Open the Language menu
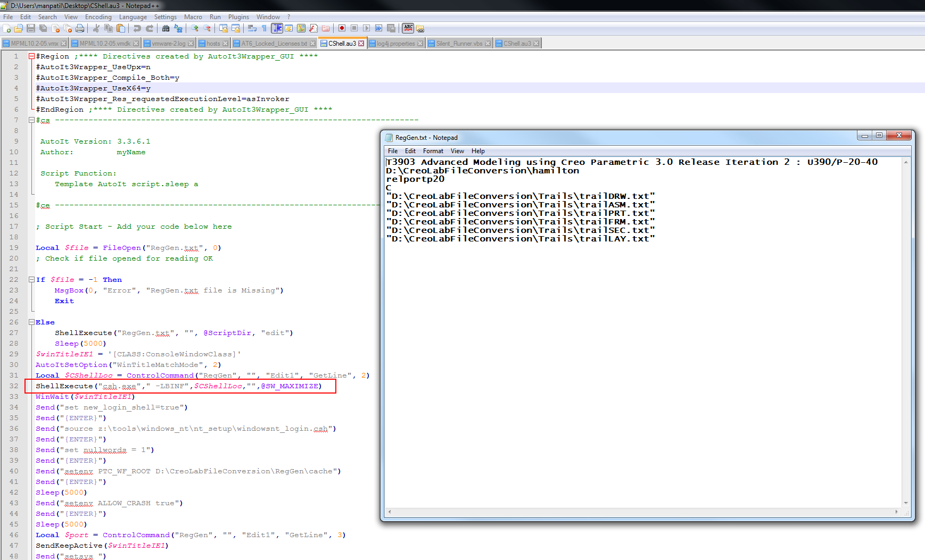The height and width of the screenshot is (560, 925). coord(133,17)
